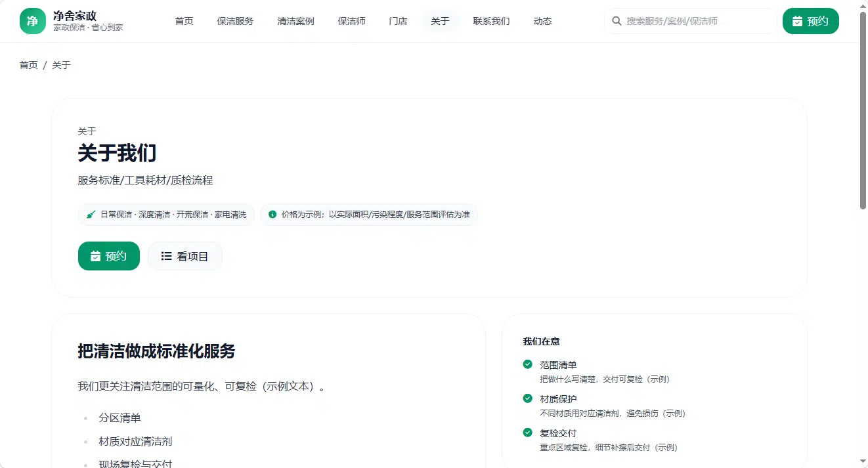Click the broom icon in the services badge
The width and height of the screenshot is (868, 468).
pos(91,215)
